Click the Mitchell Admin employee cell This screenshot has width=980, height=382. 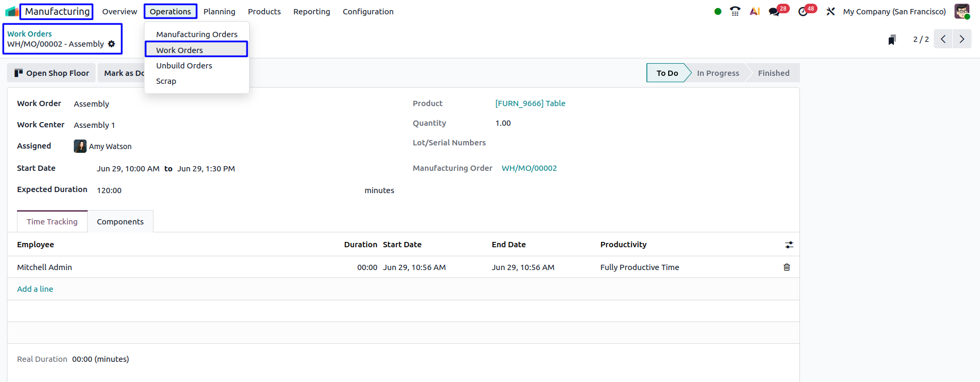45,267
